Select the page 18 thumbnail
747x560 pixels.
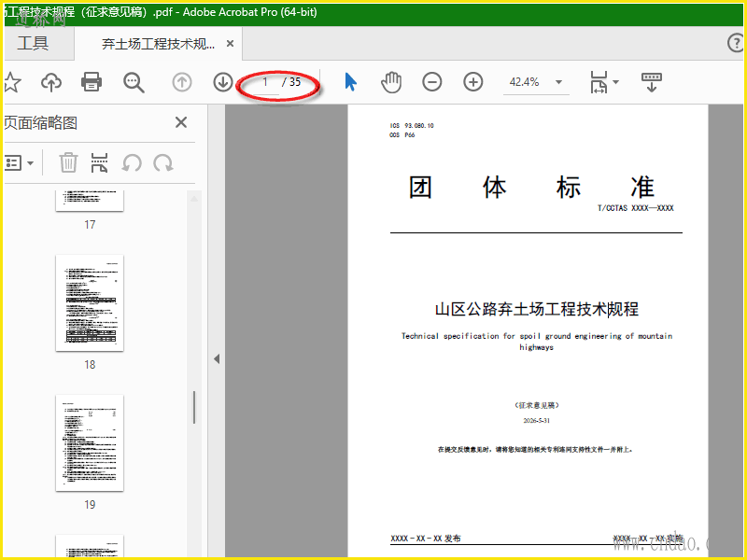pos(90,302)
